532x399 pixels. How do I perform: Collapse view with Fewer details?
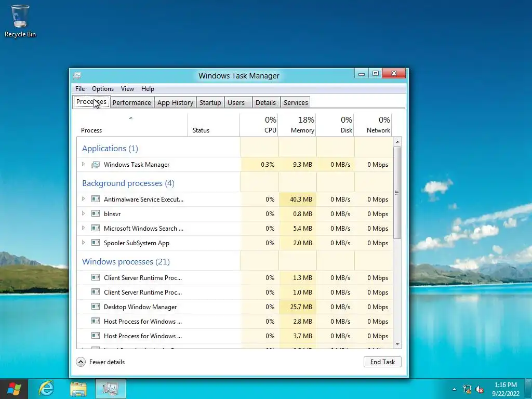tap(100, 362)
